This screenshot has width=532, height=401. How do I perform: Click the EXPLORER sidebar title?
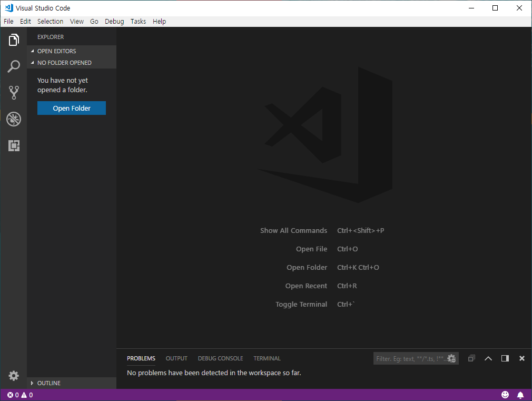[x=51, y=37]
